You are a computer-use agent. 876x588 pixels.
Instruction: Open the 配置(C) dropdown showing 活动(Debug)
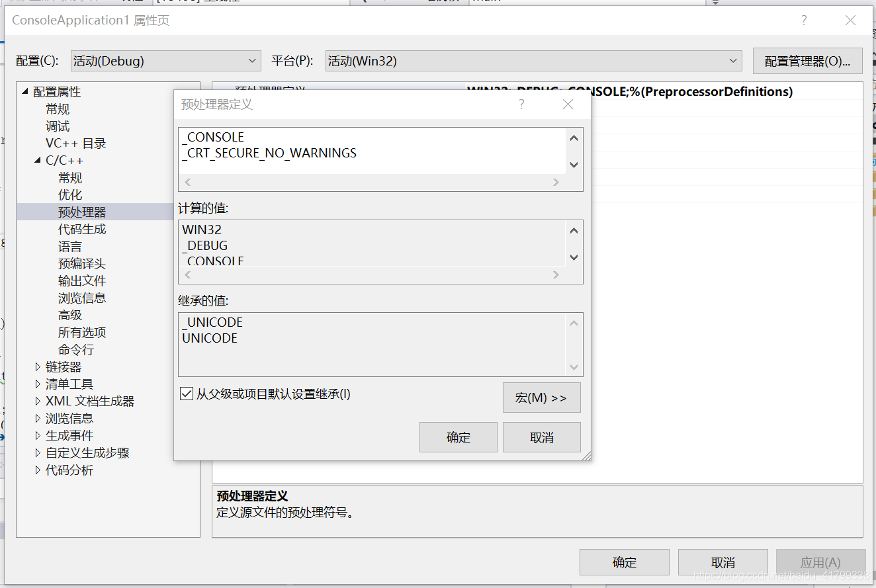point(253,60)
